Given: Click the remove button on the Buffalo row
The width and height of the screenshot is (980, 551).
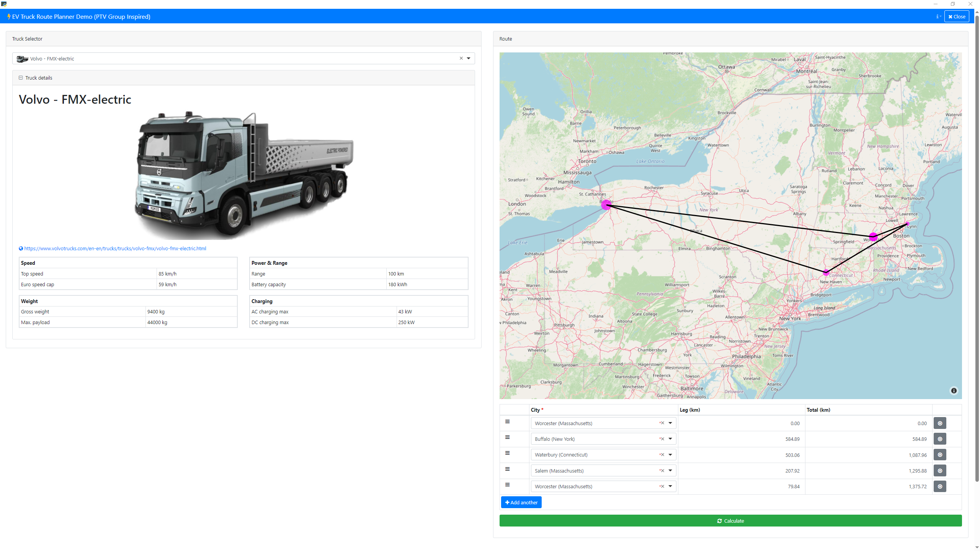Looking at the screenshot, I should click(940, 439).
